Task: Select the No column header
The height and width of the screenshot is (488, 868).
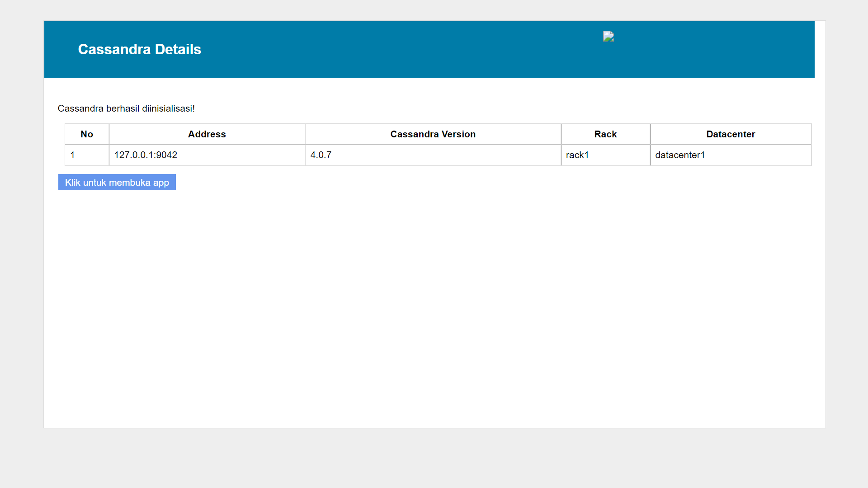Action: pyautogui.click(x=86, y=134)
